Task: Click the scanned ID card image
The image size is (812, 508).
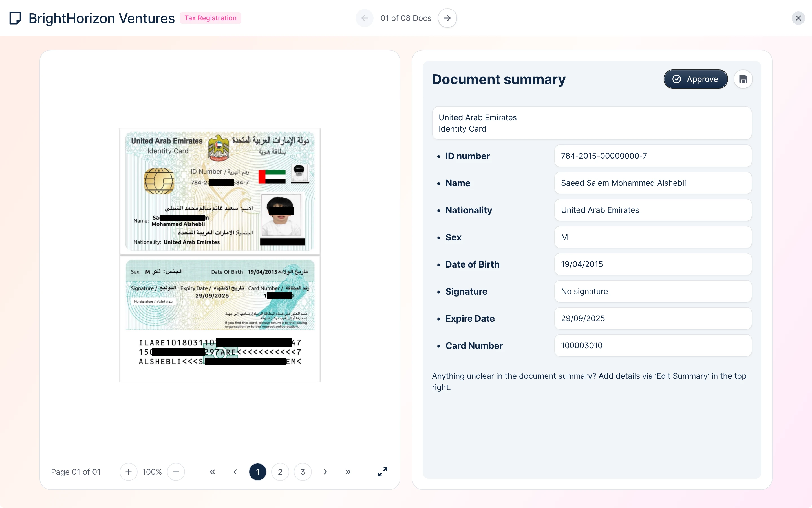Action: tap(220, 255)
